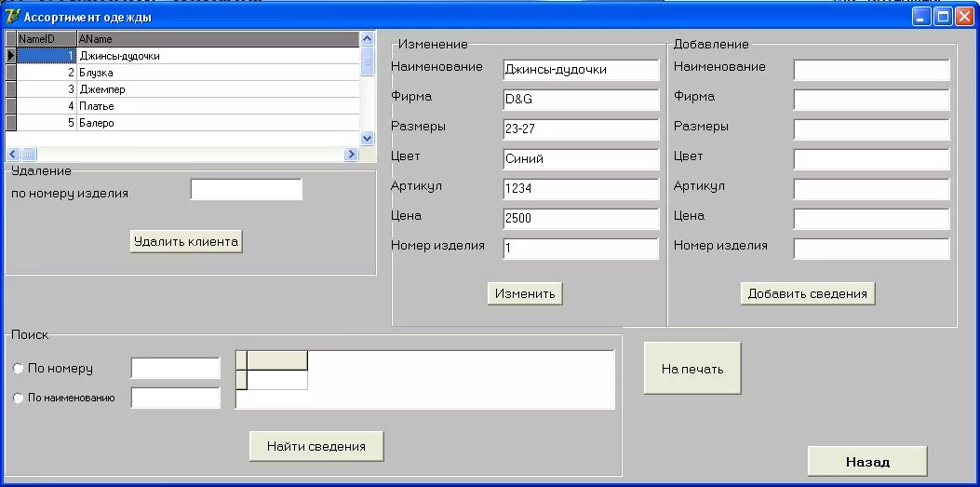This screenshot has height=487, width=980.
Task: Click the "Изменить" button
Action: coord(525,293)
